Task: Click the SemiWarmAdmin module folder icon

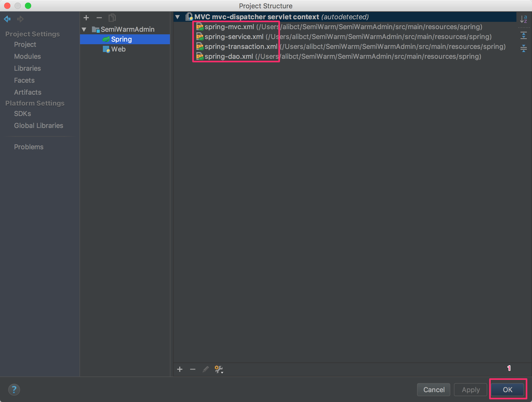Action: point(96,29)
